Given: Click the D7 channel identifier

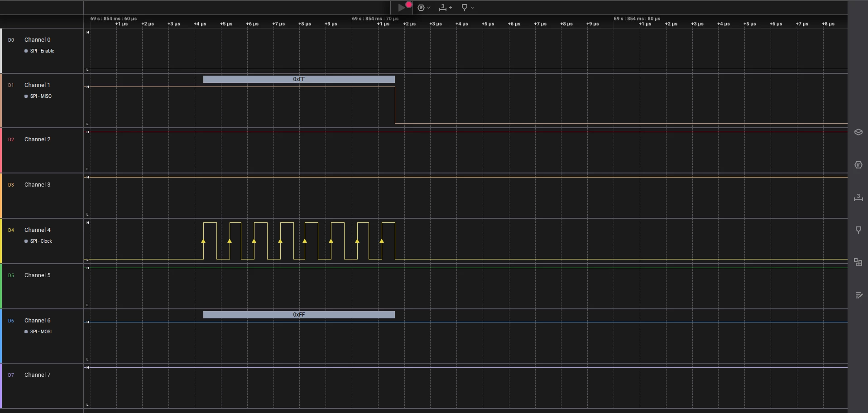Looking at the screenshot, I should [x=11, y=375].
